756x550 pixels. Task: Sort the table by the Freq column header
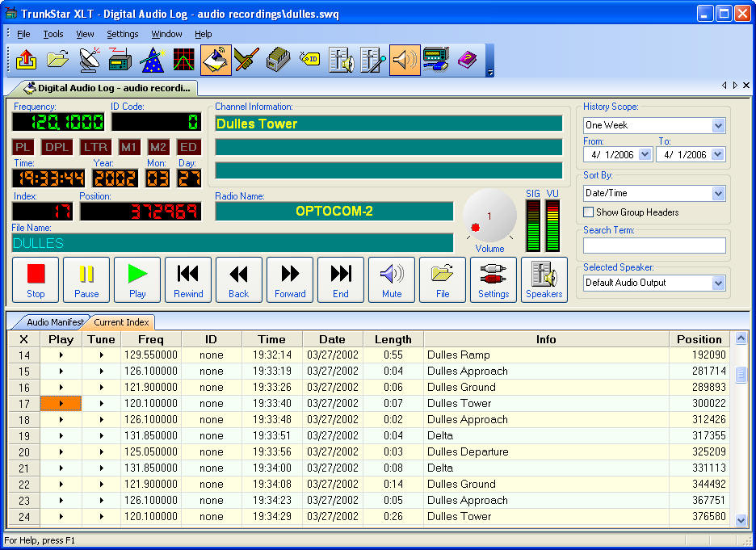pos(151,339)
